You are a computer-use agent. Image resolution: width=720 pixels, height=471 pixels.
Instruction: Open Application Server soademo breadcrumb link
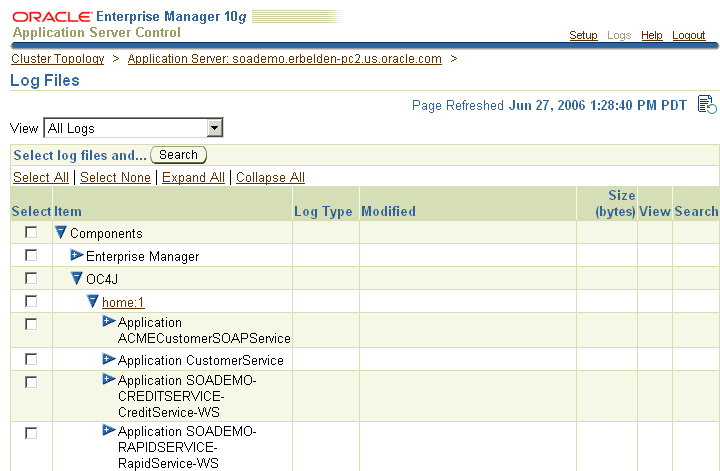point(285,59)
